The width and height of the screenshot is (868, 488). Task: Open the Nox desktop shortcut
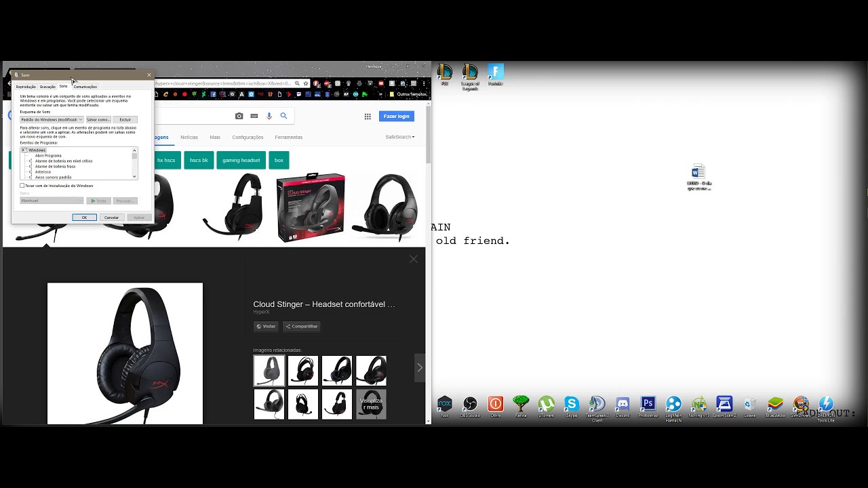444,406
